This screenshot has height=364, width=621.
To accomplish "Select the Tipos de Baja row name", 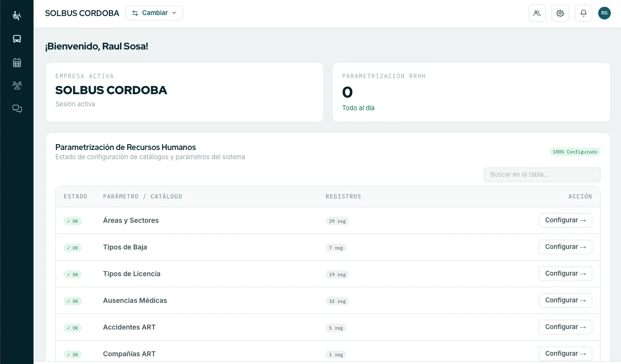I will pyautogui.click(x=125, y=247).
